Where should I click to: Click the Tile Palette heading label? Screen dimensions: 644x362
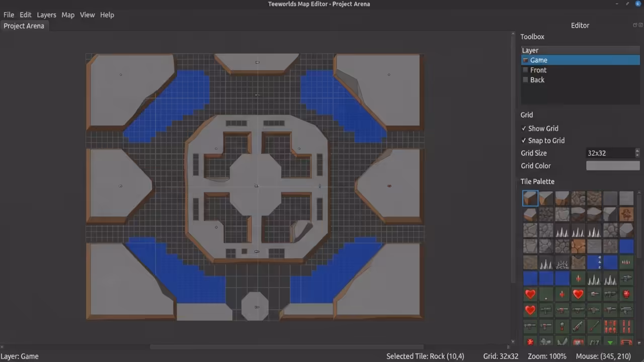(x=537, y=182)
